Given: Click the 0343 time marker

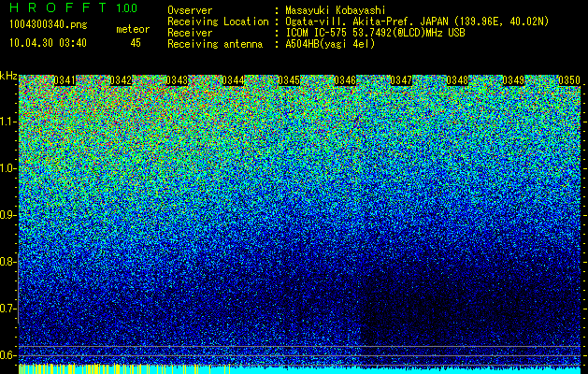Looking at the screenshot, I should point(177,80).
